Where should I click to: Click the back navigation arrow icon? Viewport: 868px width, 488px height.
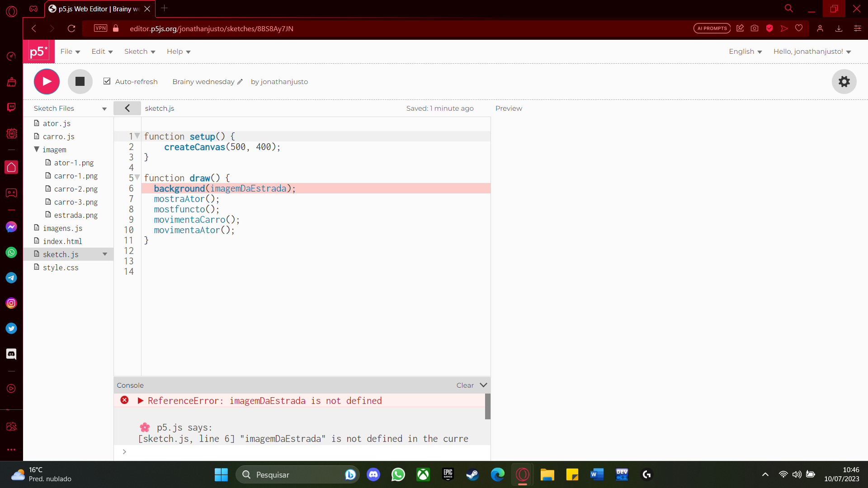click(34, 28)
